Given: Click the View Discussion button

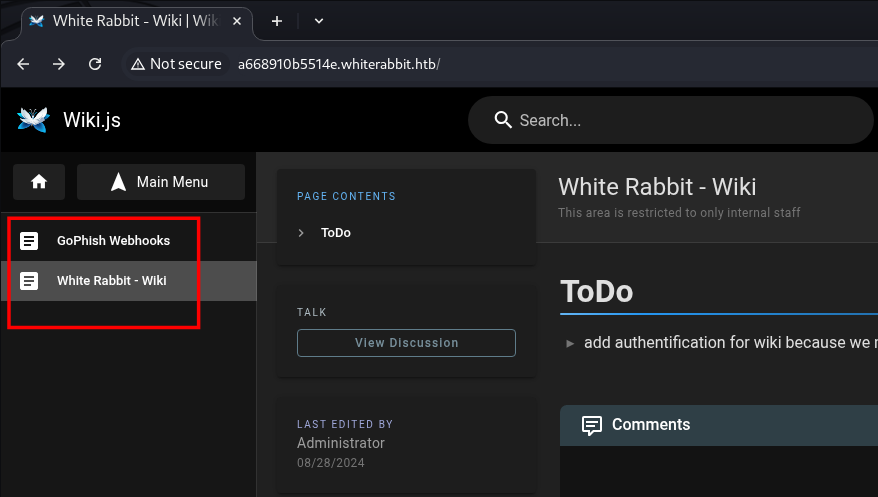Looking at the screenshot, I should point(406,343).
